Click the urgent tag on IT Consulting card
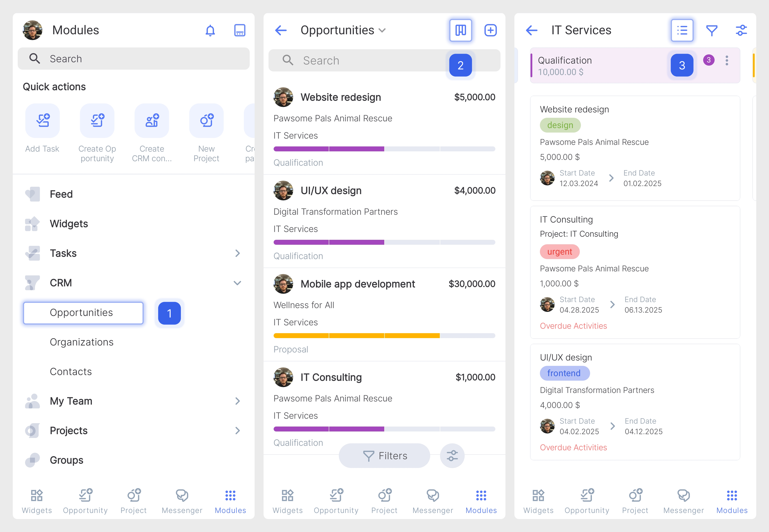This screenshot has height=532, width=769. coord(560,252)
